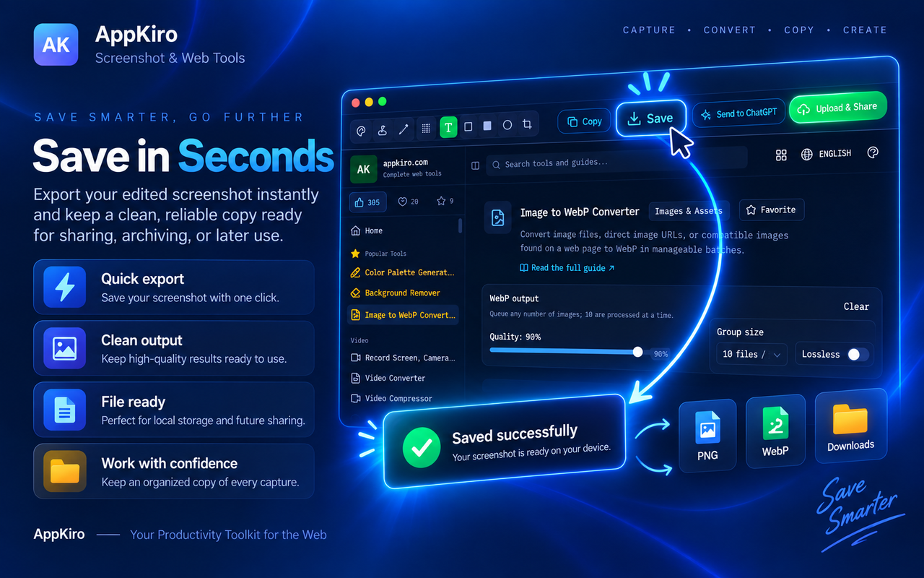
Task: Click the appkiro.com AK logo in sidebar
Action: click(x=364, y=169)
